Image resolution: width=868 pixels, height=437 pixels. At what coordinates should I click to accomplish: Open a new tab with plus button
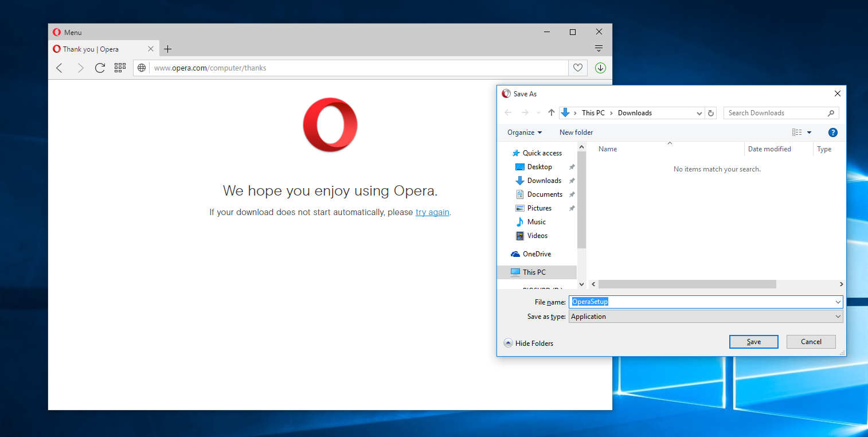[167, 49]
